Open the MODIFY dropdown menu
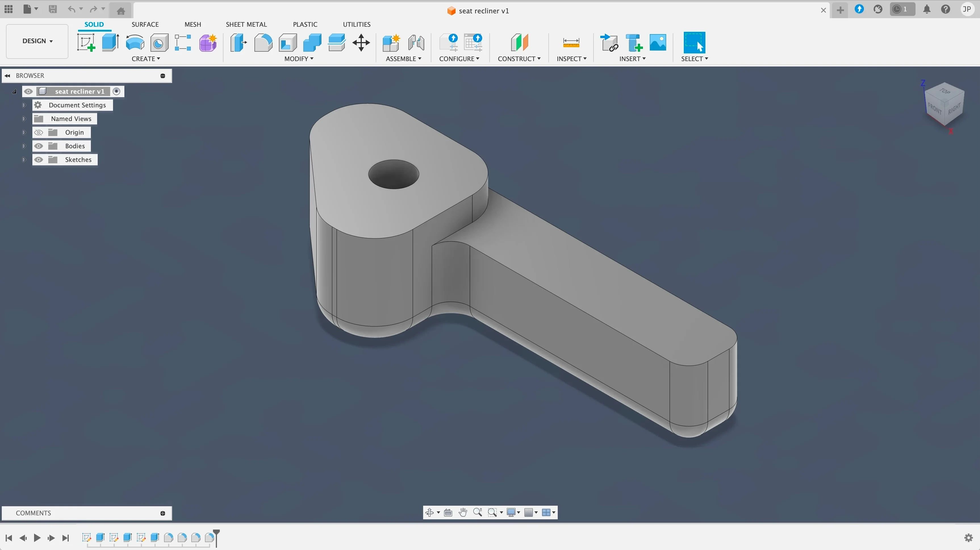 [x=299, y=59]
